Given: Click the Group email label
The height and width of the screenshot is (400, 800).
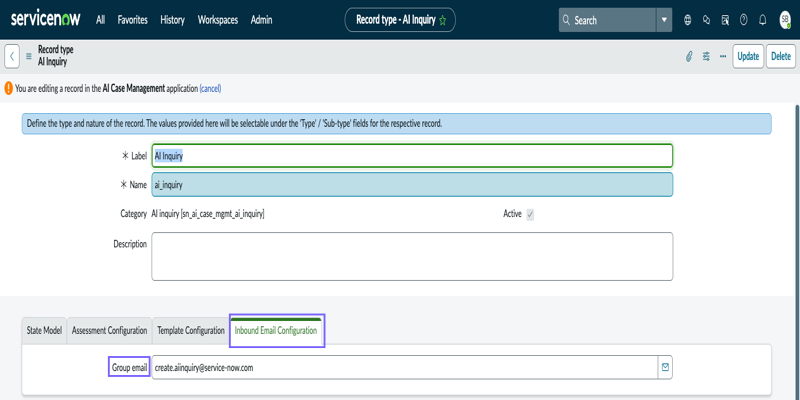Looking at the screenshot, I should pyautogui.click(x=129, y=367).
